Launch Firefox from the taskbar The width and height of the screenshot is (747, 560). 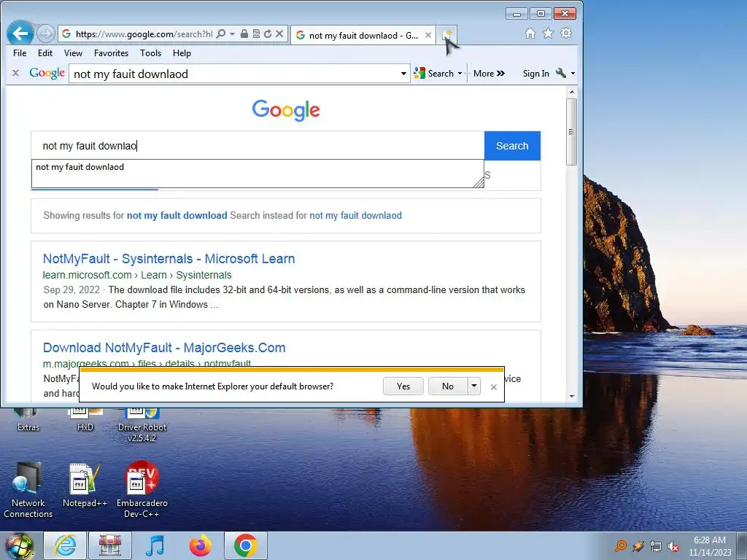pyautogui.click(x=201, y=545)
